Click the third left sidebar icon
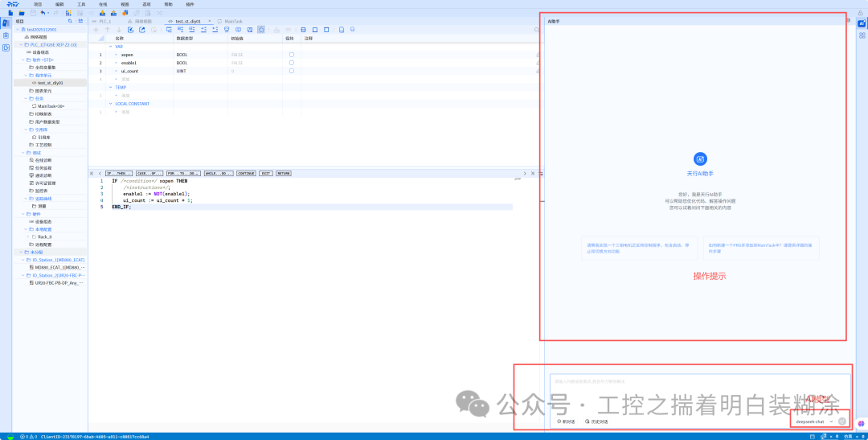Image resolution: width=868 pixels, height=440 pixels. point(6,47)
